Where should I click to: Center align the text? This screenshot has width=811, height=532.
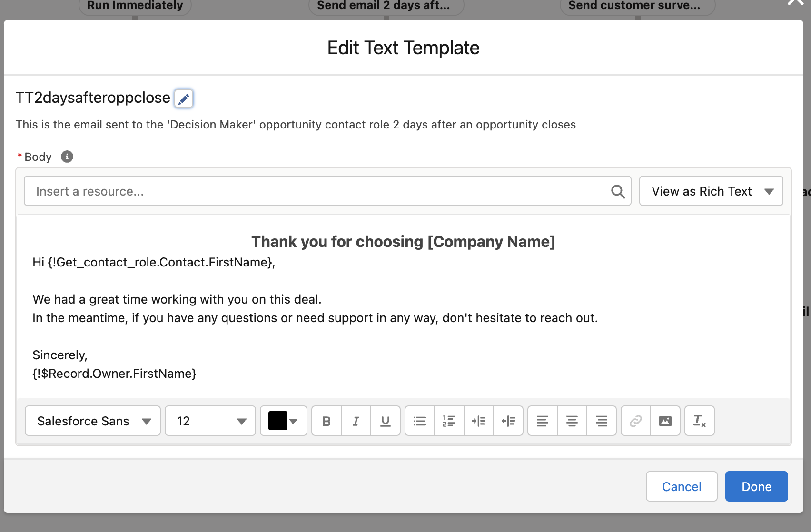point(572,421)
